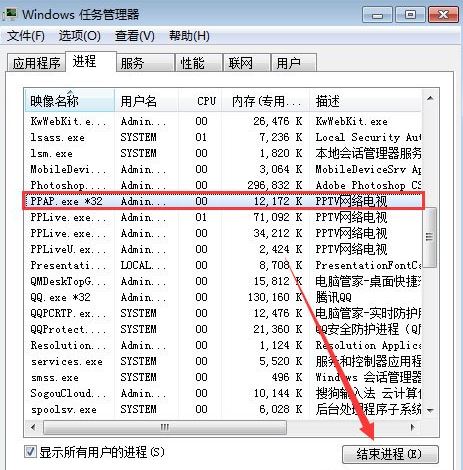Open the 文件(F) menu

pyautogui.click(x=26, y=36)
